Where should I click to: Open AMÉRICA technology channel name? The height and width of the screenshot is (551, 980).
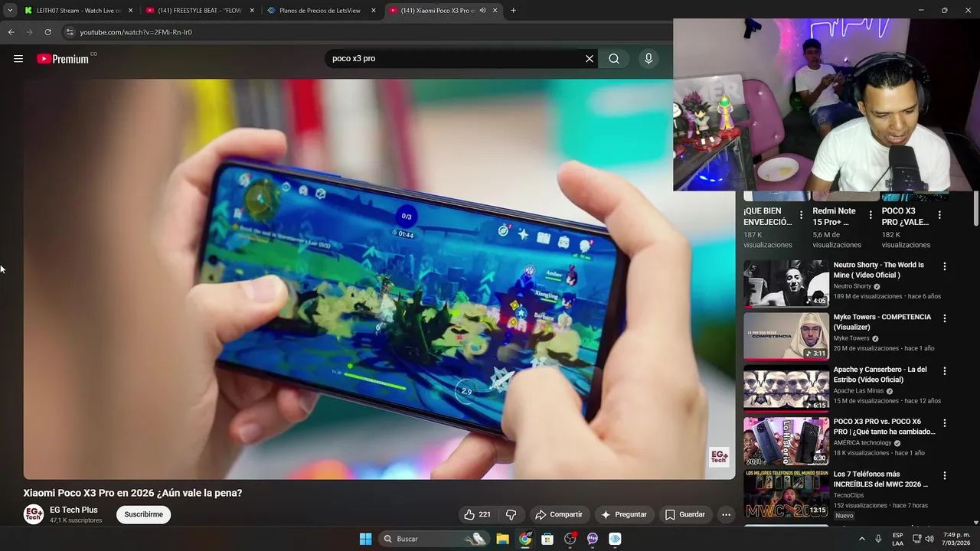pyautogui.click(x=862, y=443)
